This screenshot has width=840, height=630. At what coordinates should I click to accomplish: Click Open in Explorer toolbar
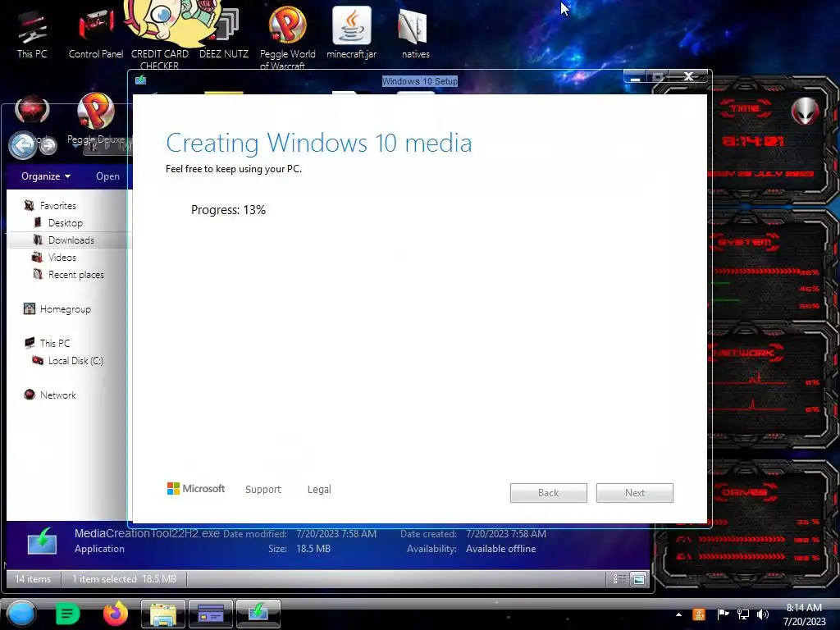coord(107,176)
